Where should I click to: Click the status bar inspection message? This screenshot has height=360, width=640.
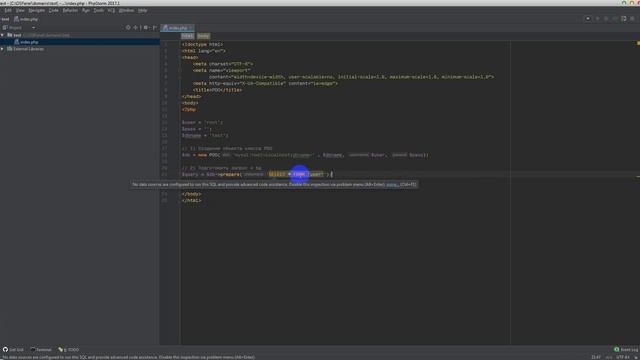pos(129,357)
